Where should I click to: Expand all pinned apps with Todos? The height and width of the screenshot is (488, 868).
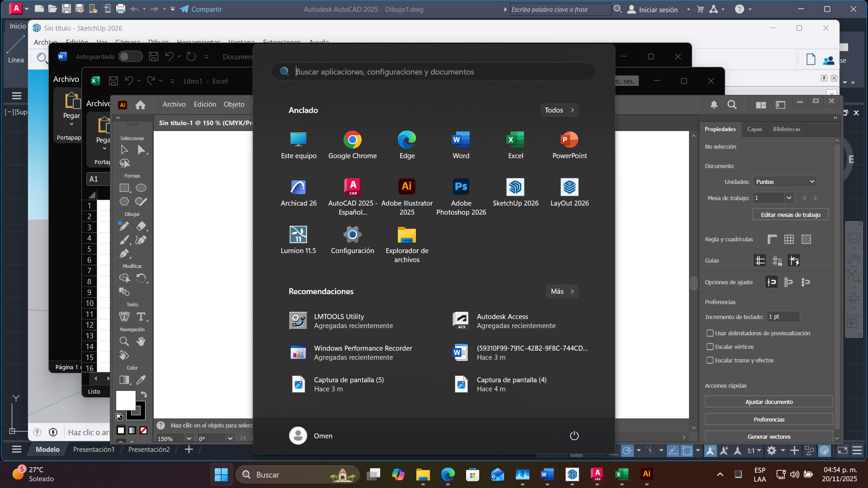pyautogui.click(x=559, y=110)
